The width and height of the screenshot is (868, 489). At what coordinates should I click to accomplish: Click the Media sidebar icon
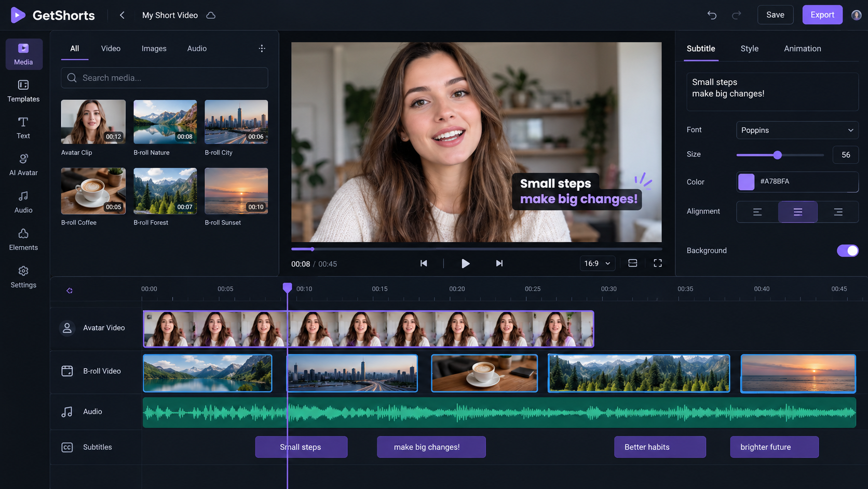(24, 54)
